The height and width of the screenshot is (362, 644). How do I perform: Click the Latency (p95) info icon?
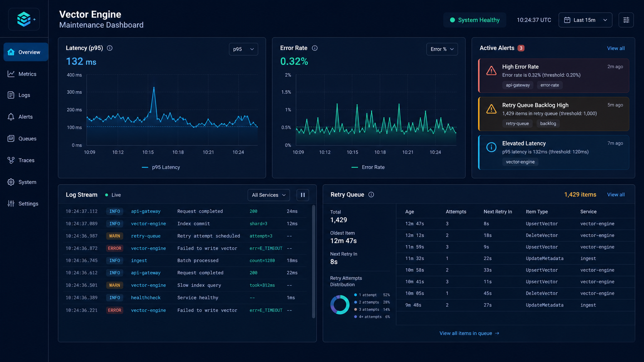(110, 48)
